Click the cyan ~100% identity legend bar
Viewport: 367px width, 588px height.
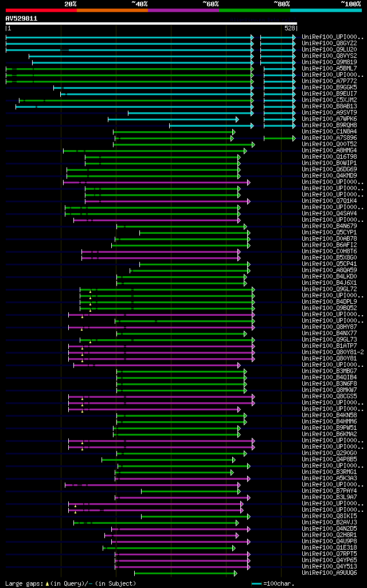pos(326,10)
